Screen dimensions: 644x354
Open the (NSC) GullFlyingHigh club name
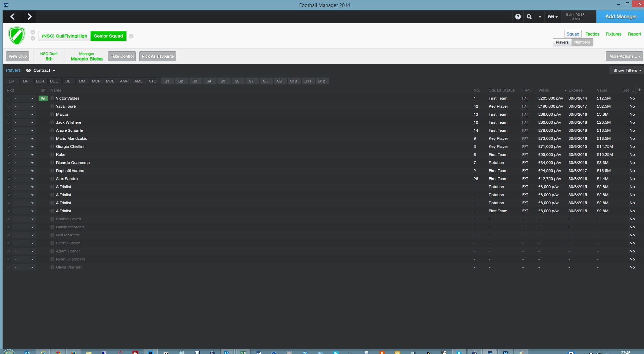tap(64, 36)
